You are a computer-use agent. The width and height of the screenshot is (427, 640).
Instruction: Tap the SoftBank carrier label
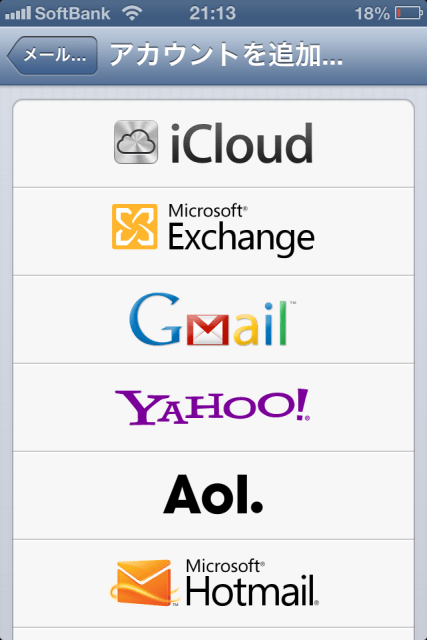[x=73, y=13]
